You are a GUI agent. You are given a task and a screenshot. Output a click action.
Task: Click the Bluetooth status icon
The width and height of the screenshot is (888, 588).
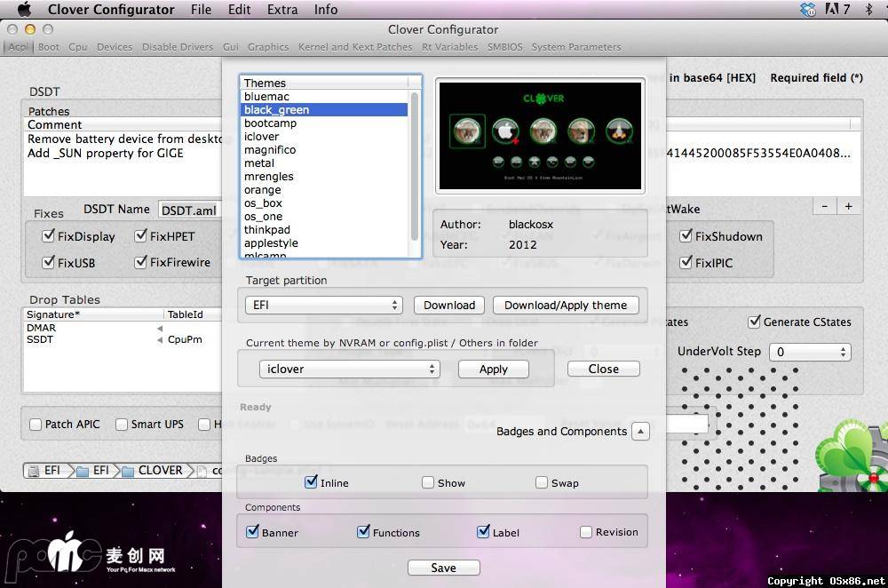pyautogui.click(x=868, y=10)
